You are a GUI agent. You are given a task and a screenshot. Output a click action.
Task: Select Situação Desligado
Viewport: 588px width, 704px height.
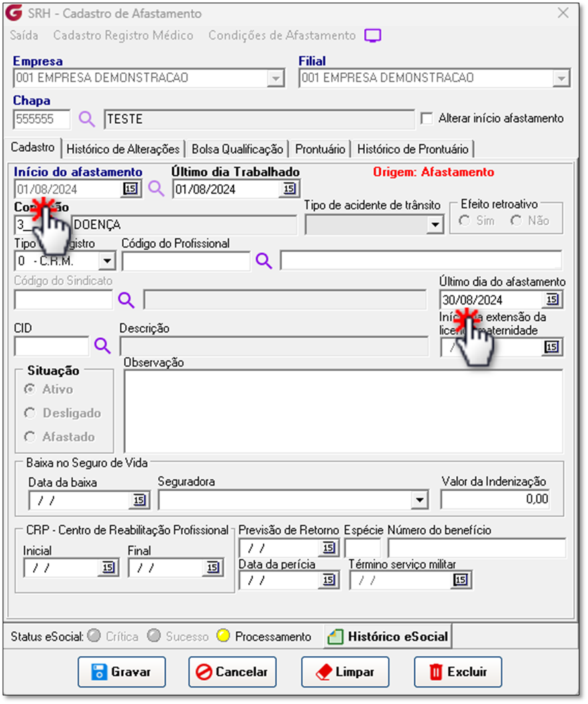coord(30,413)
